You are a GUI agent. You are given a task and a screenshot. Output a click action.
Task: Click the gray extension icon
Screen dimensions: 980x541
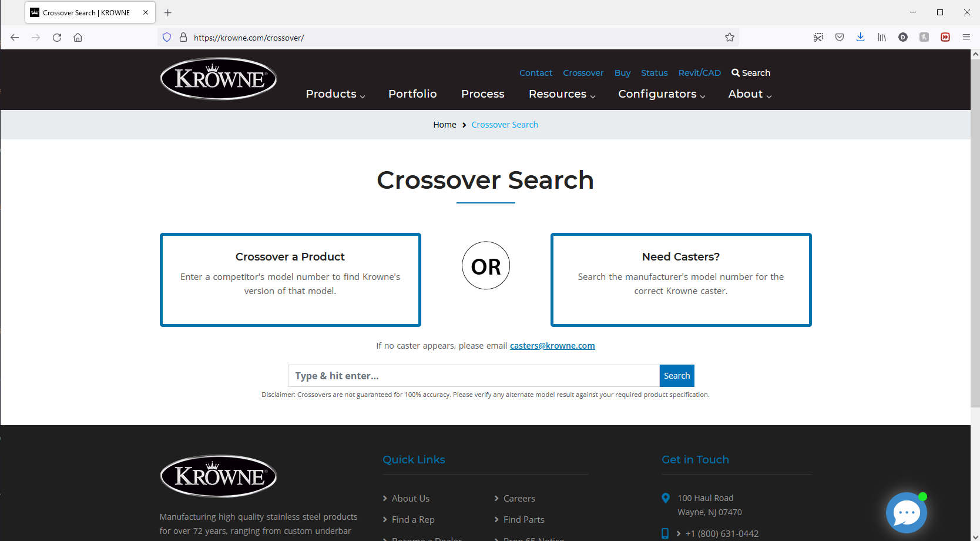click(924, 37)
